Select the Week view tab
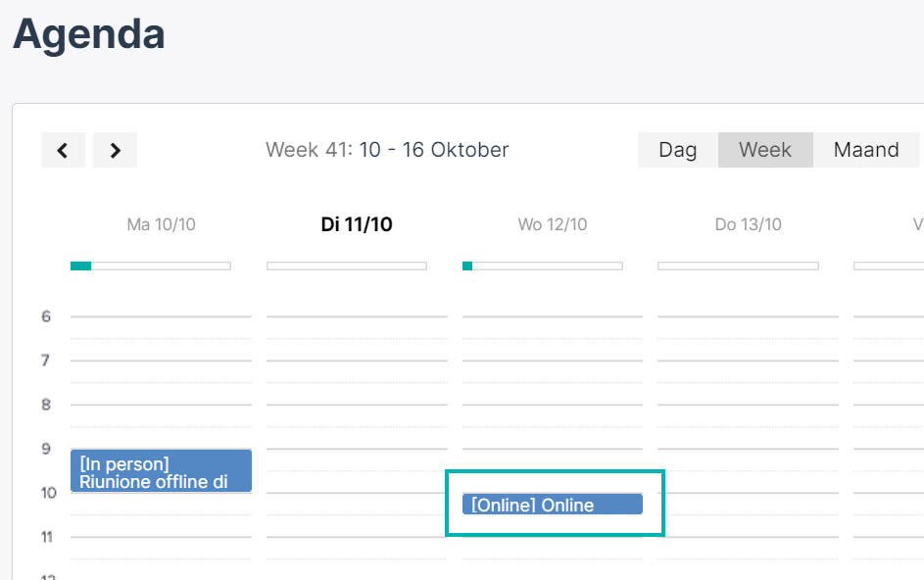 pyautogui.click(x=765, y=150)
